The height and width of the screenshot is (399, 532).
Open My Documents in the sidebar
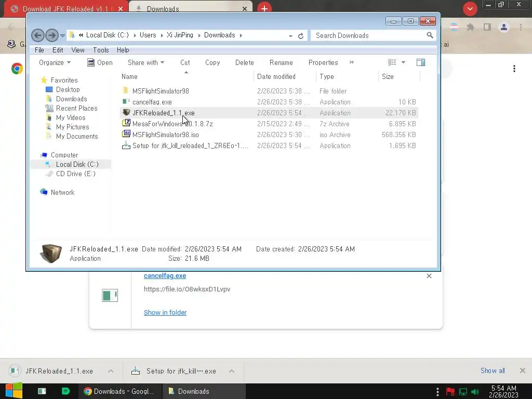tap(77, 136)
